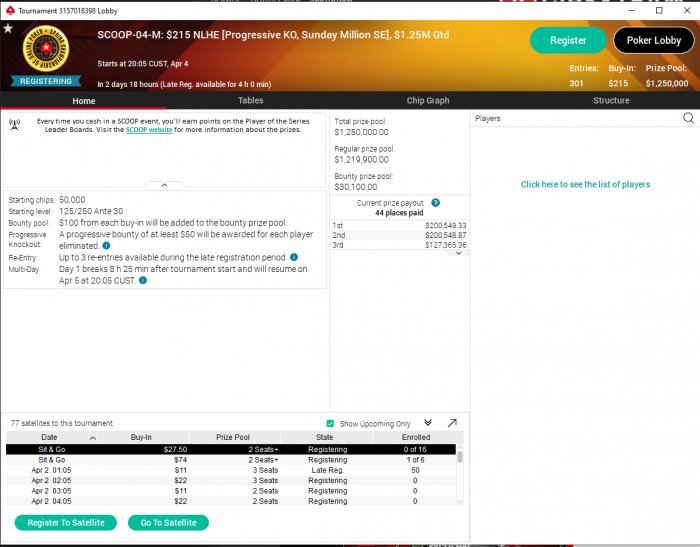Click the 2nd place payout row

[400, 235]
